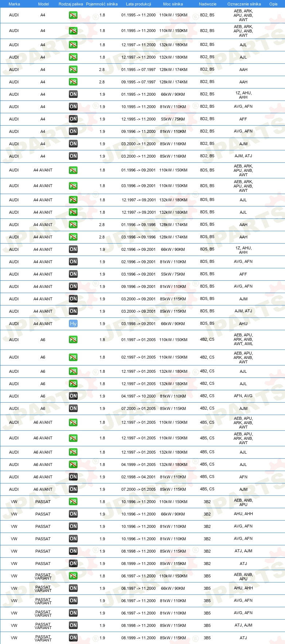Click "3B2" body code in PASSAT 1.8 row
The image size is (285, 644).
click(x=207, y=502)
